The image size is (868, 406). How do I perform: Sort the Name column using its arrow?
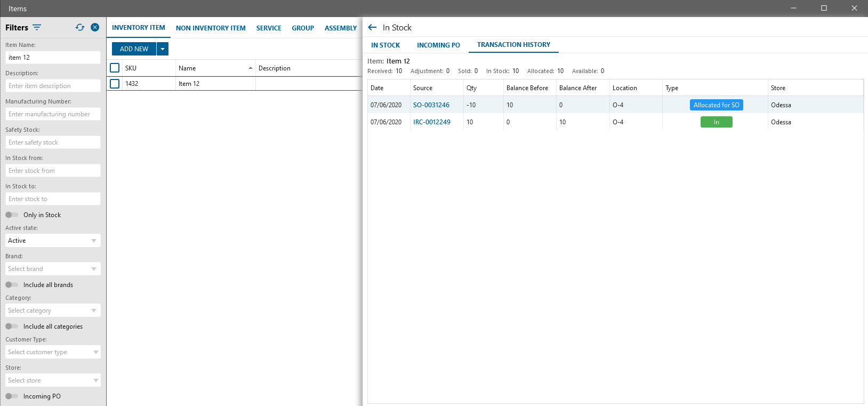pos(251,68)
